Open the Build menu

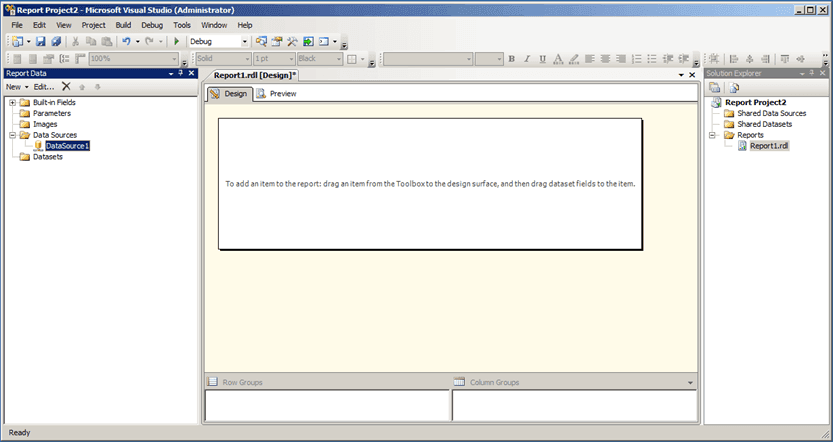[123, 25]
